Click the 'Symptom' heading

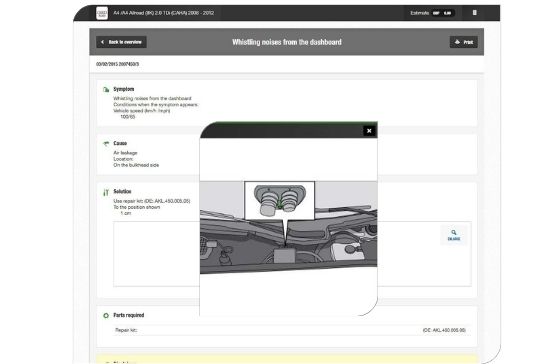pos(124,89)
